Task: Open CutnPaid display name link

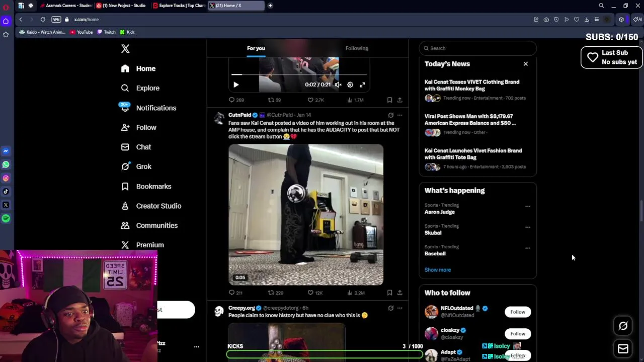Action: pos(239,115)
